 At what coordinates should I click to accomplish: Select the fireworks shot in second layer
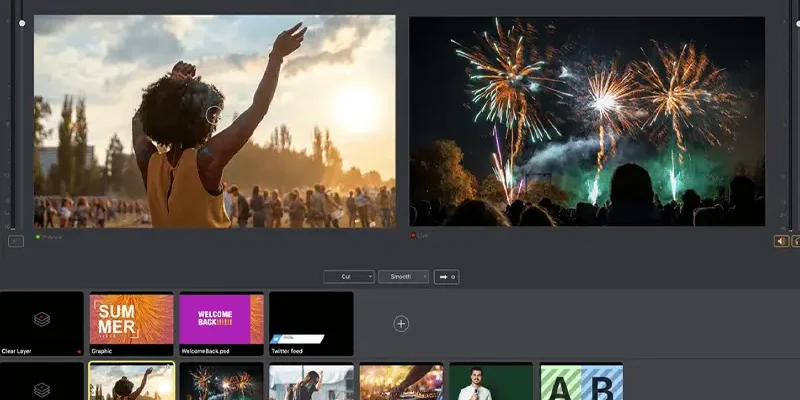[x=221, y=382]
